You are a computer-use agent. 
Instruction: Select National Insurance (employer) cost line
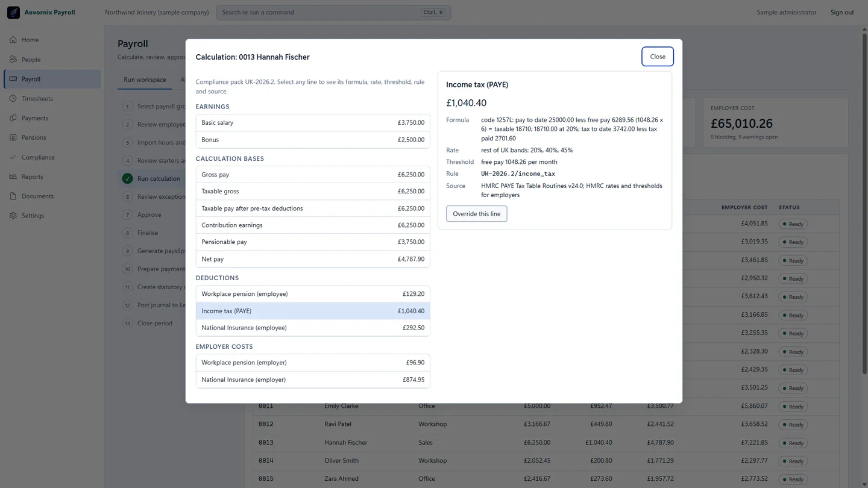coord(313,380)
